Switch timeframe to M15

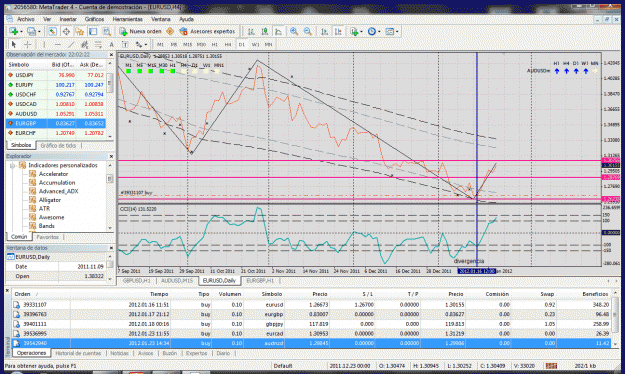[x=187, y=45]
